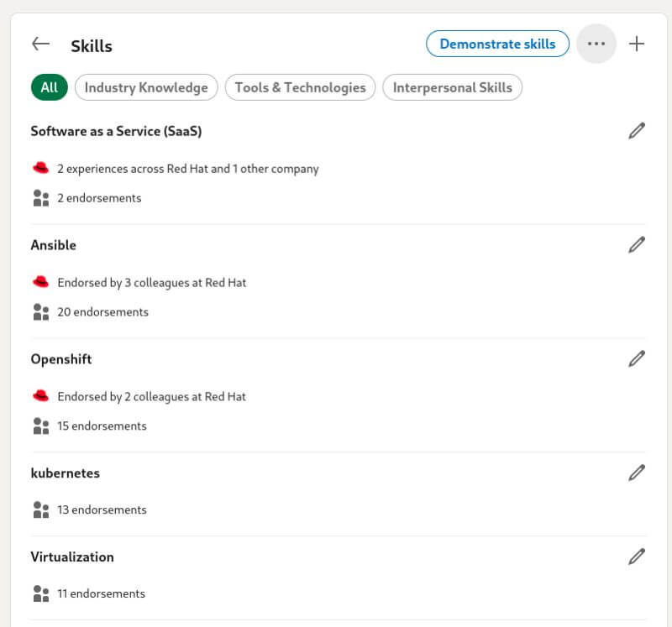The width and height of the screenshot is (672, 627).
Task: Open 13 endorsements for kubernetes
Action: tap(102, 510)
